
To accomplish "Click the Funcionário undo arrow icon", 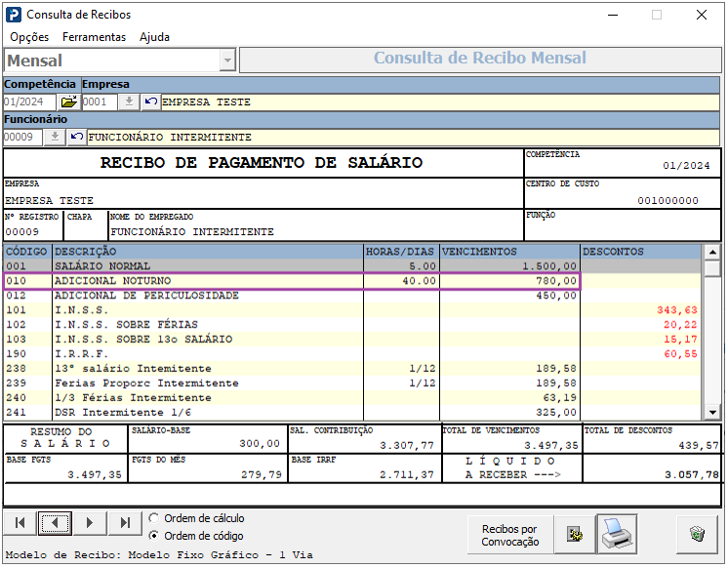I will coord(77,137).
